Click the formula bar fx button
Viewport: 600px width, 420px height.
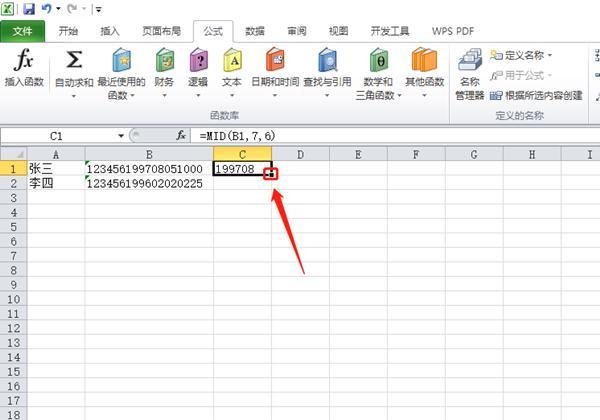(181, 135)
